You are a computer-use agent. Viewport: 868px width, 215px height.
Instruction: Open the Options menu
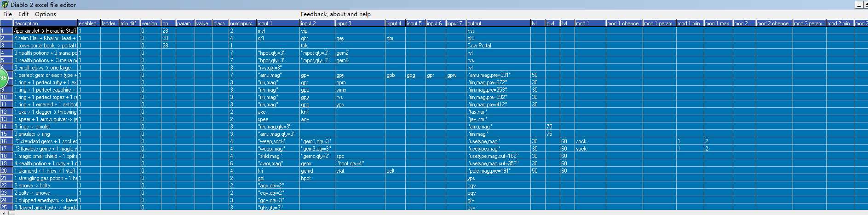[x=46, y=14]
